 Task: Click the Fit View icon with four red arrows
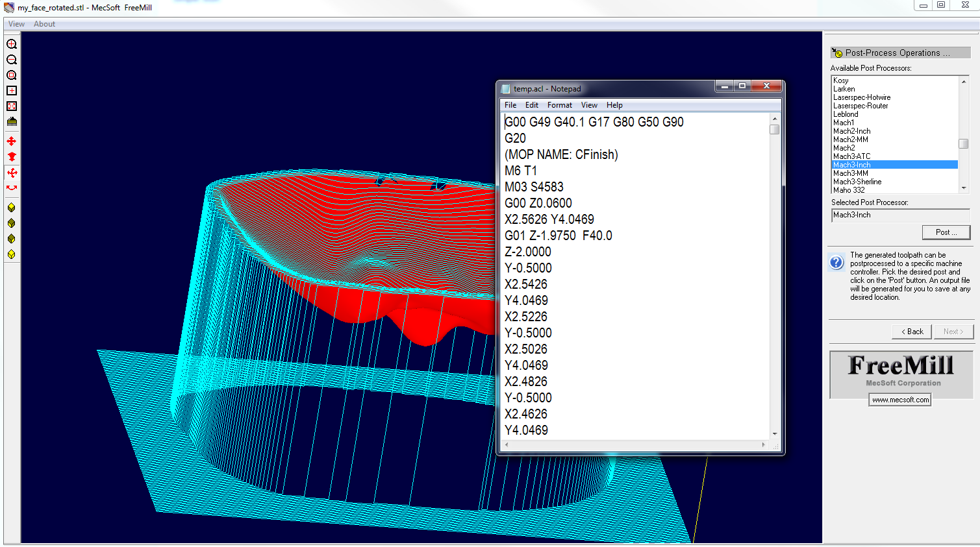tap(12, 106)
